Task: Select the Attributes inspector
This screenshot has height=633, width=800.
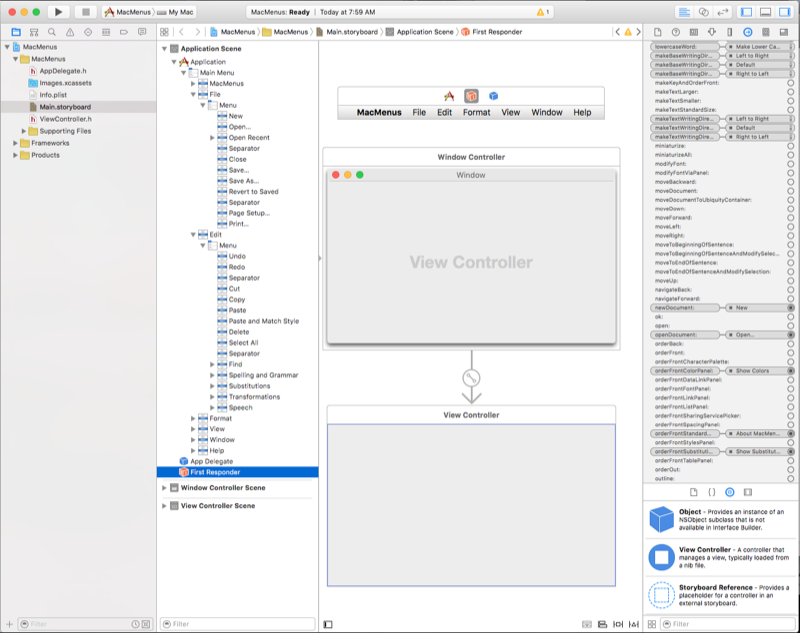Action: pos(712,33)
